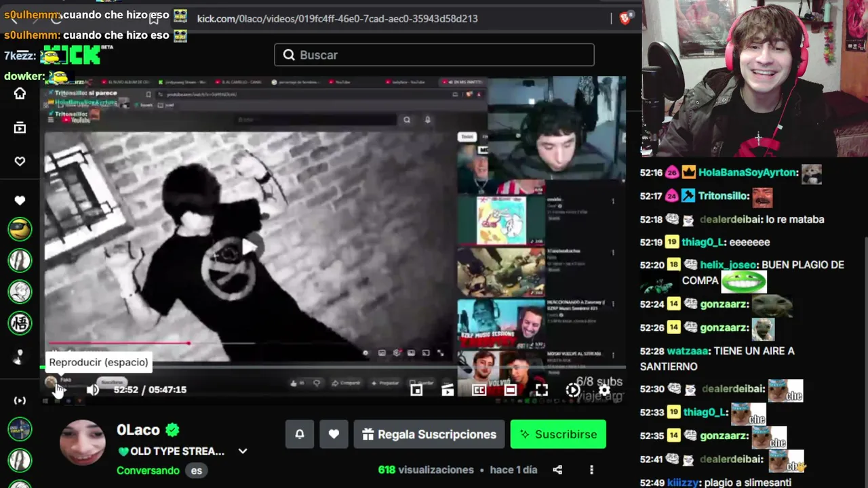Open kiiizzy's chat profile
The image size is (868, 488).
pos(684,483)
